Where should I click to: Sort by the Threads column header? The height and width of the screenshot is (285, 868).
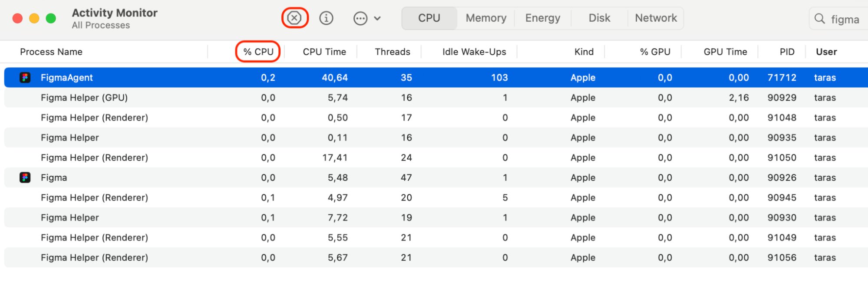coord(393,52)
